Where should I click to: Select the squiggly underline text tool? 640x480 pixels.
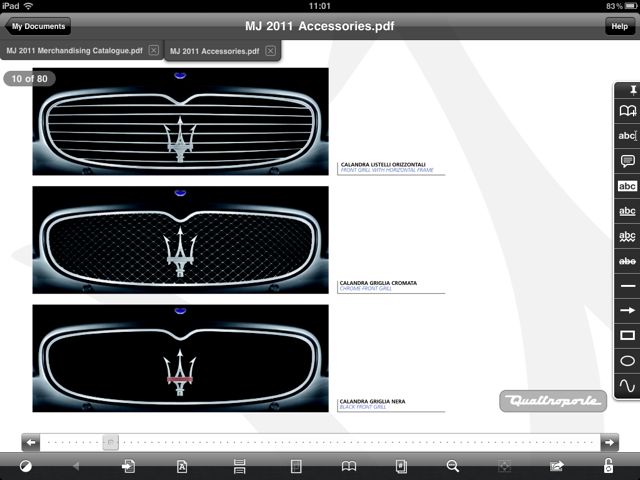click(x=627, y=236)
